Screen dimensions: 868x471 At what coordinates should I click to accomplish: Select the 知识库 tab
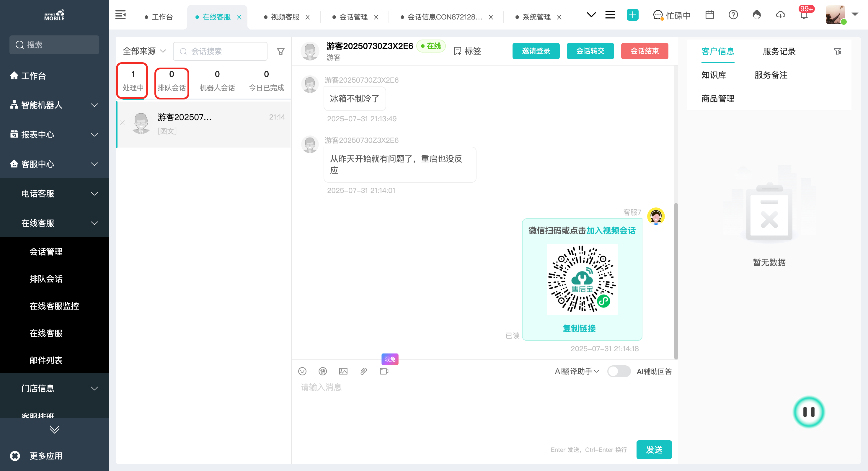click(x=714, y=75)
